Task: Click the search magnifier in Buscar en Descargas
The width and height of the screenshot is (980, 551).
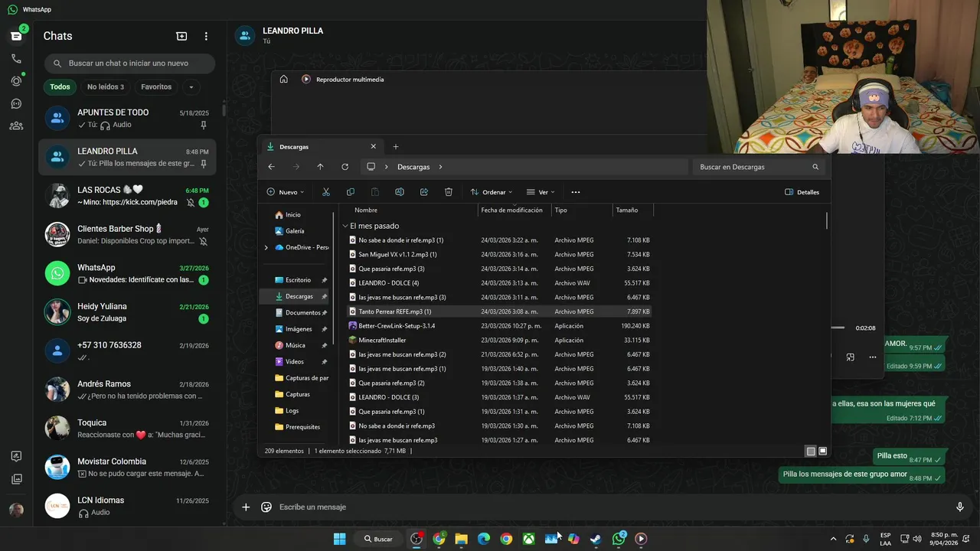Action: coord(815,167)
